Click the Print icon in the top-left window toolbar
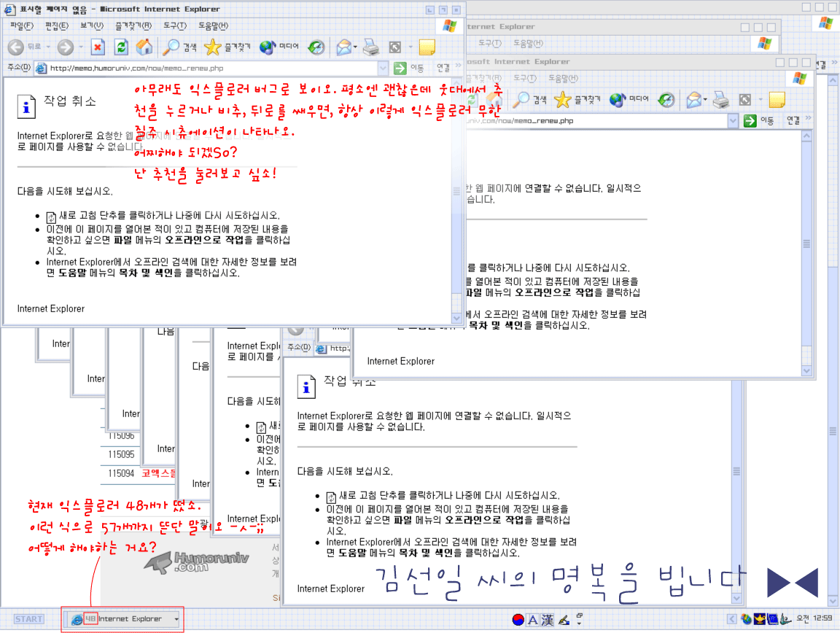The height and width of the screenshot is (633, 840). tap(371, 47)
